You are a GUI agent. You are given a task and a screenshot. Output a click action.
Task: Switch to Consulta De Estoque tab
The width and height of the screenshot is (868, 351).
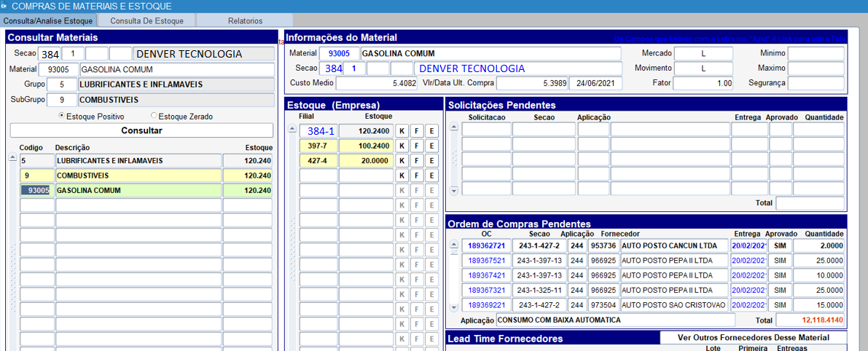pyautogui.click(x=145, y=20)
